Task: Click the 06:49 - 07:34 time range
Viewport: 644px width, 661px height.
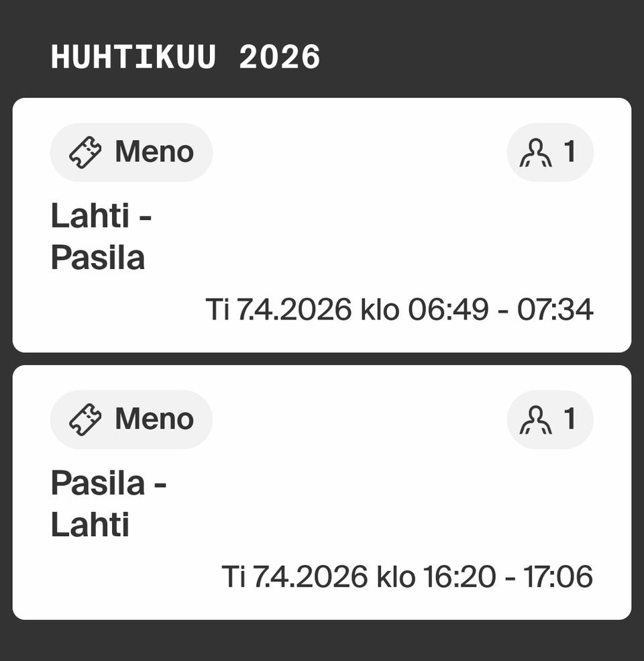Action: pos(499,310)
